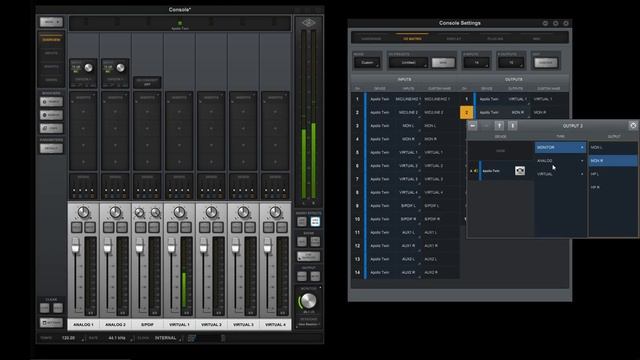
Task: Open the Clock Internal dropdown
Action: click(168, 338)
